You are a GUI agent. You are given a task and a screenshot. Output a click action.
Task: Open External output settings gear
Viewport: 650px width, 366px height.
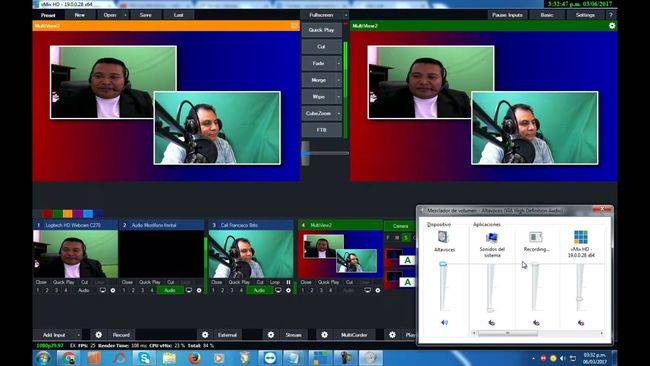(x=205, y=334)
